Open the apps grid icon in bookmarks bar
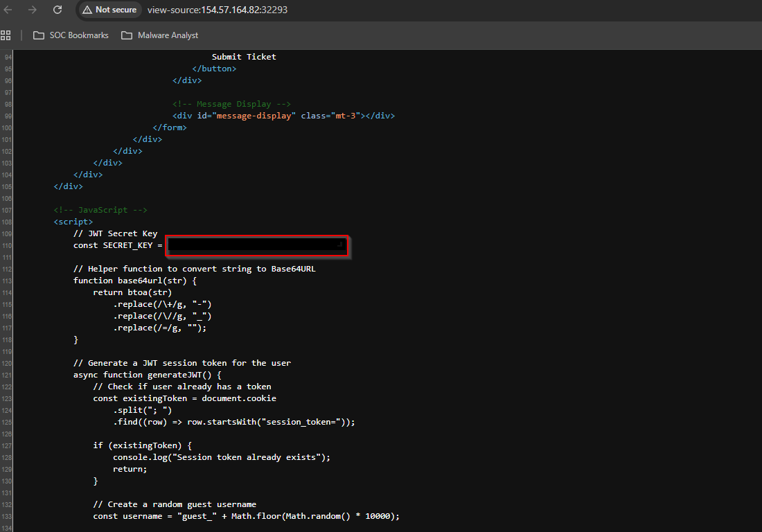The width and height of the screenshot is (762, 532). tap(6, 35)
